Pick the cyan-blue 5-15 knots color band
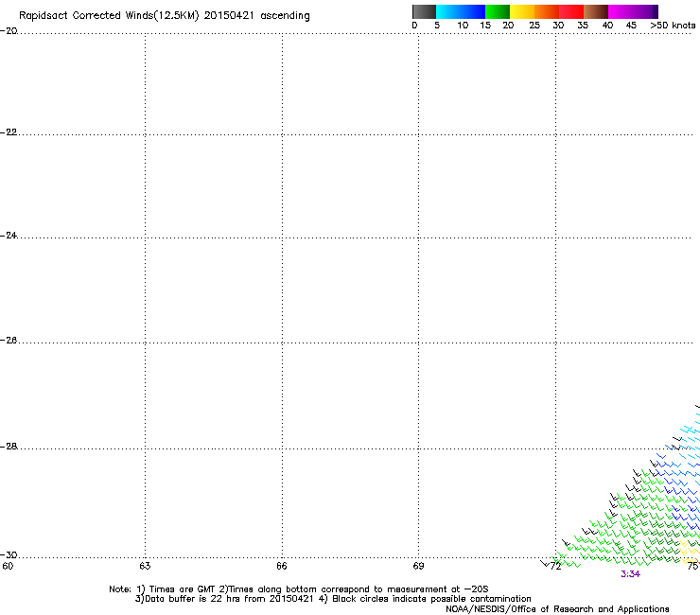700x615 pixels. click(461, 11)
